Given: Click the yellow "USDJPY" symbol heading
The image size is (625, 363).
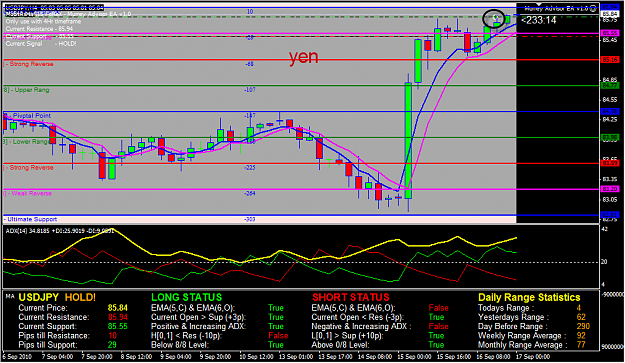Looking at the screenshot, I should tap(39, 298).
